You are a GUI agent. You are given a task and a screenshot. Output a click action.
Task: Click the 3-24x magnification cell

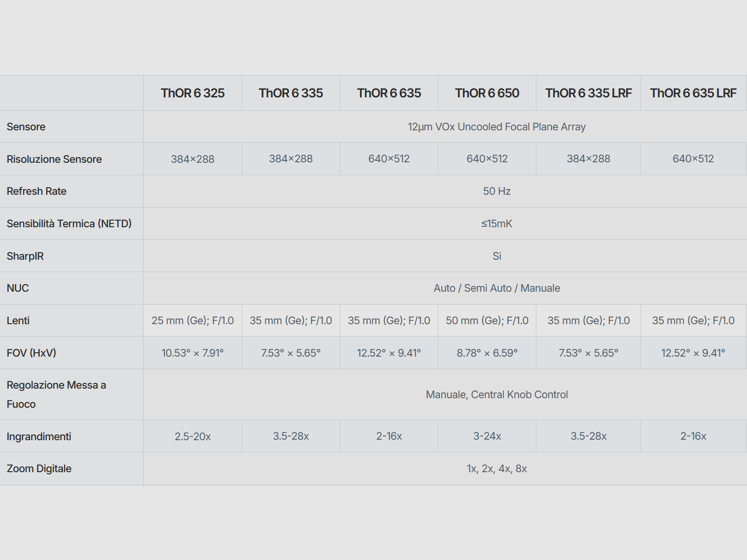(x=487, y=436)
